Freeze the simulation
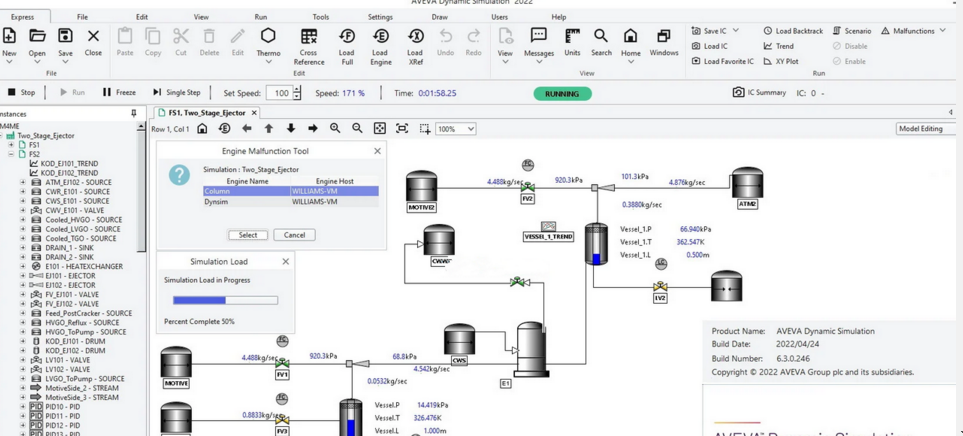The width and height of the screenshot is (963, 436). pyautogui.click(x=119, y=93)
